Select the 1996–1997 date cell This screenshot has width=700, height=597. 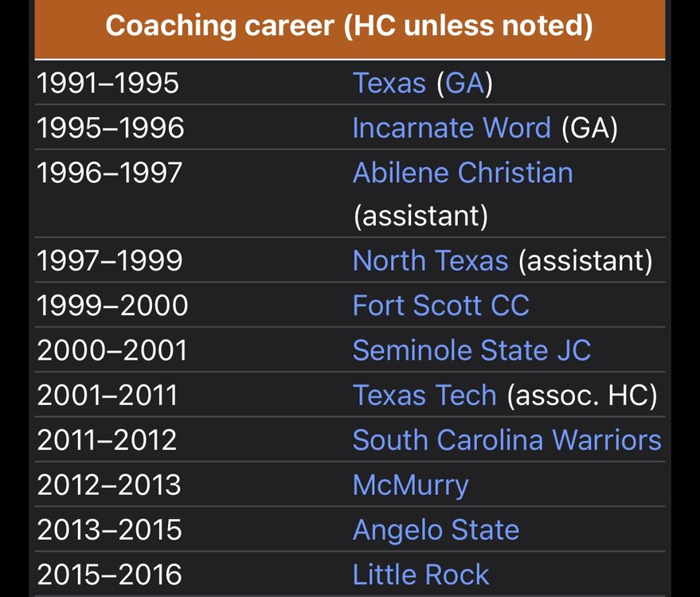(110, 173)
